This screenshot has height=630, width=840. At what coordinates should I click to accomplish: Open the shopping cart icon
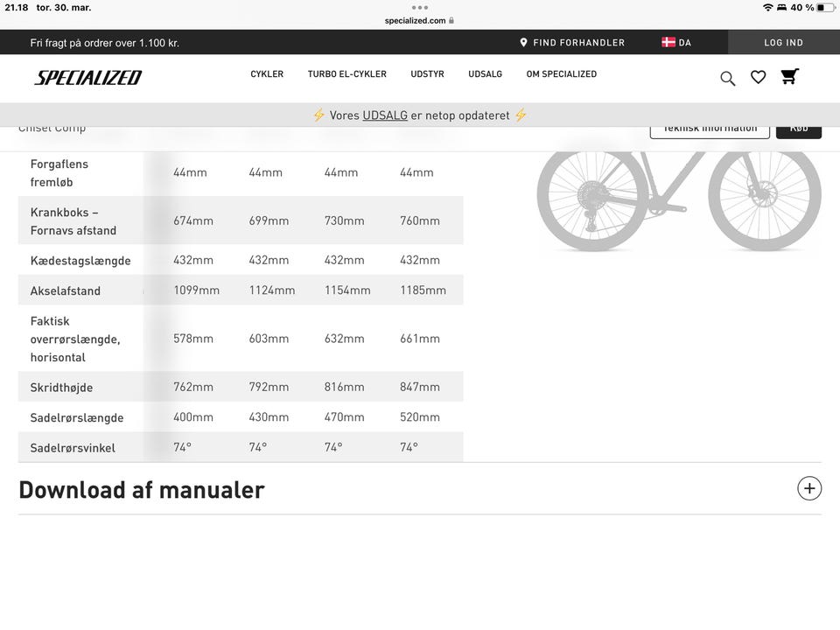(789, 76)
